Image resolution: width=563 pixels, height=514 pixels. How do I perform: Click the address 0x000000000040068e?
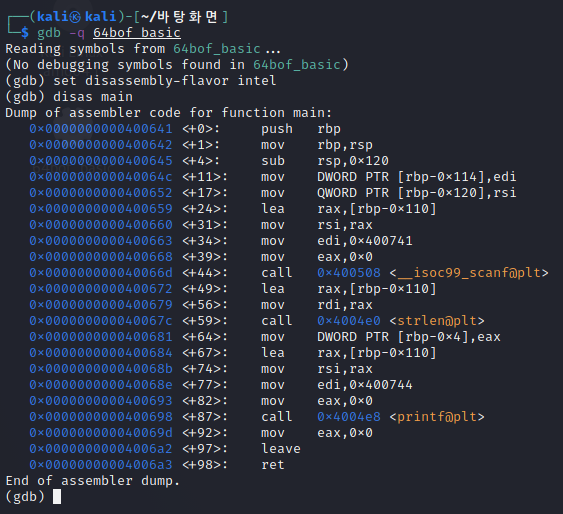click(101, 385)
